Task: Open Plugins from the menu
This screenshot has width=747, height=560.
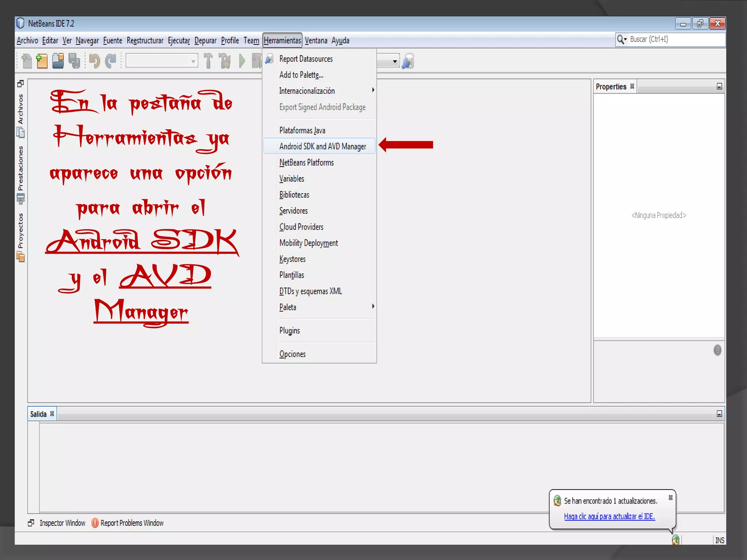Action: coord(319,331)
